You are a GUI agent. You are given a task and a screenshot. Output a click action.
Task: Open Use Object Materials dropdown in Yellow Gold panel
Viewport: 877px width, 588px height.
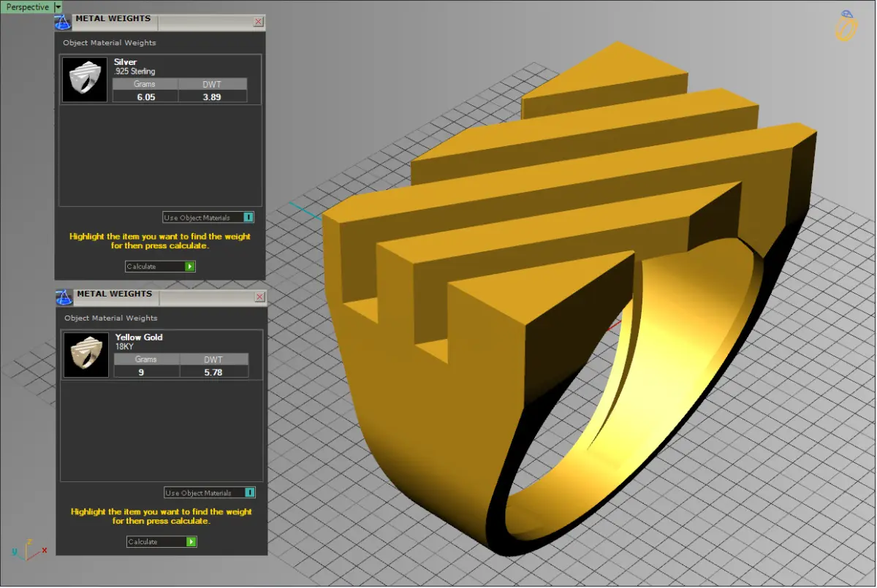(210, 492)
